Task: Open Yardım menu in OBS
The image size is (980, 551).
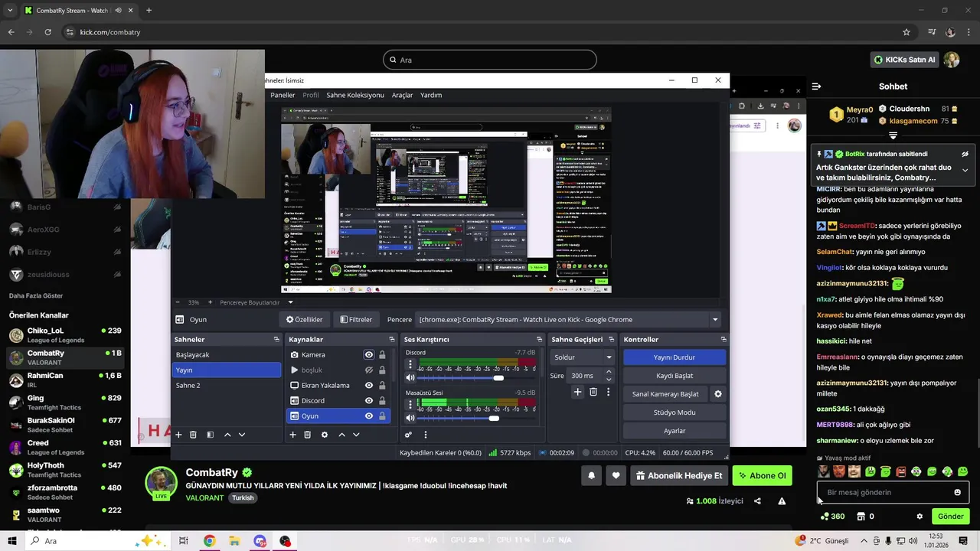Action: [431, 95]
